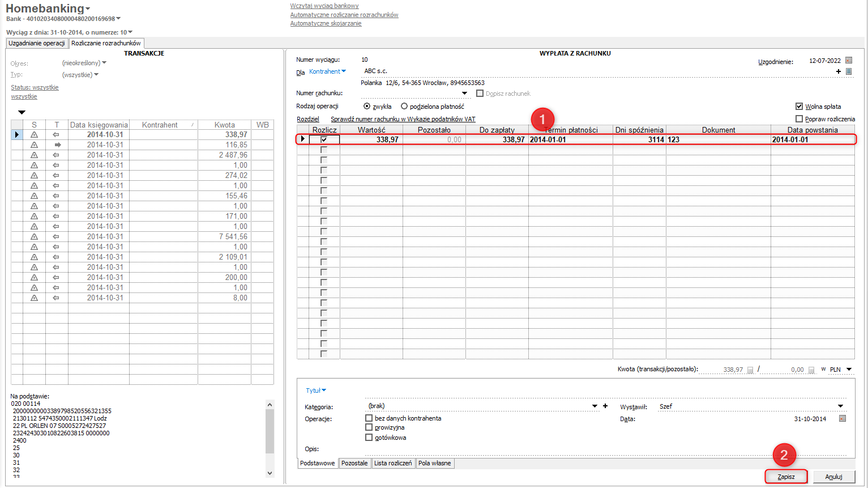Image resolution: width=868 pixels, height=488 pixels.
Task: Uncheck the Wolna spłata checkbox
Action: 799,107
